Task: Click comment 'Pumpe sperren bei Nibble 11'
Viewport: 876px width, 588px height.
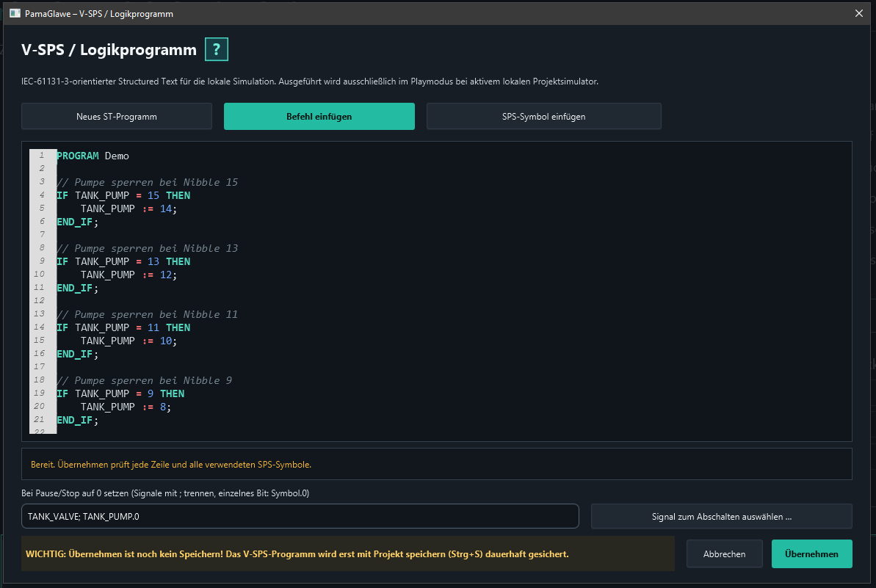Action: pos(148,314)
